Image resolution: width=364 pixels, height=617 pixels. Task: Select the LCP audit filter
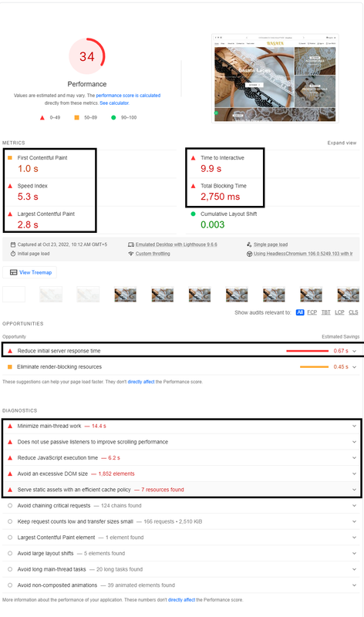click(x=339, y=312)
